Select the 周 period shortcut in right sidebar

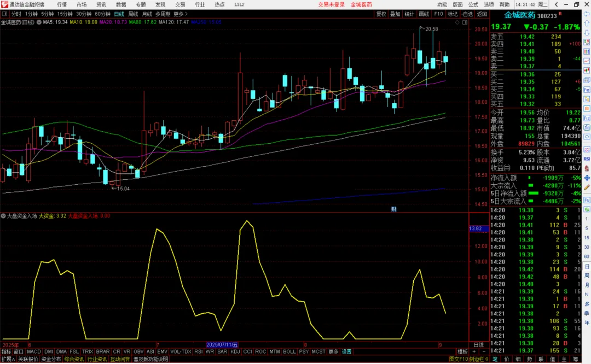[587, 276]
